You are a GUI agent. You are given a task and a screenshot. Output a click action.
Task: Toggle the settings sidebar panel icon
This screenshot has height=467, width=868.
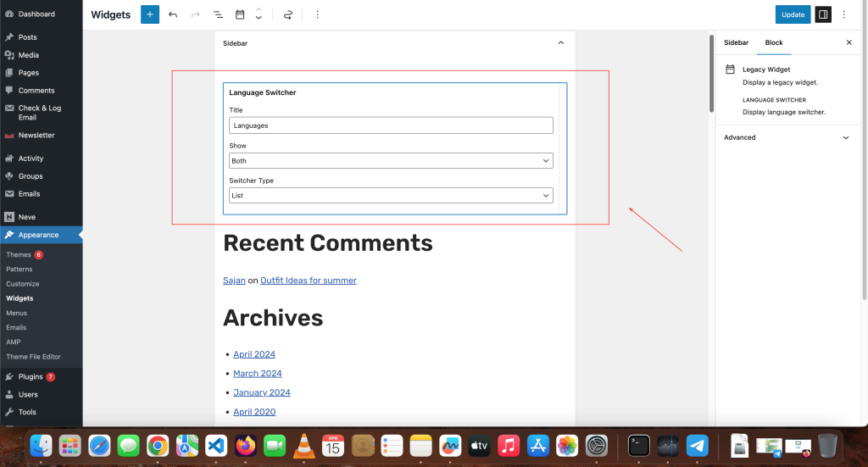click(x=823, y=14)
